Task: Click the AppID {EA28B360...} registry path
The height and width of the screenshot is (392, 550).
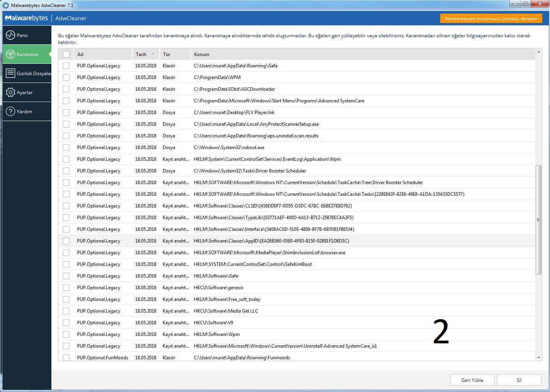Action: 272,241
